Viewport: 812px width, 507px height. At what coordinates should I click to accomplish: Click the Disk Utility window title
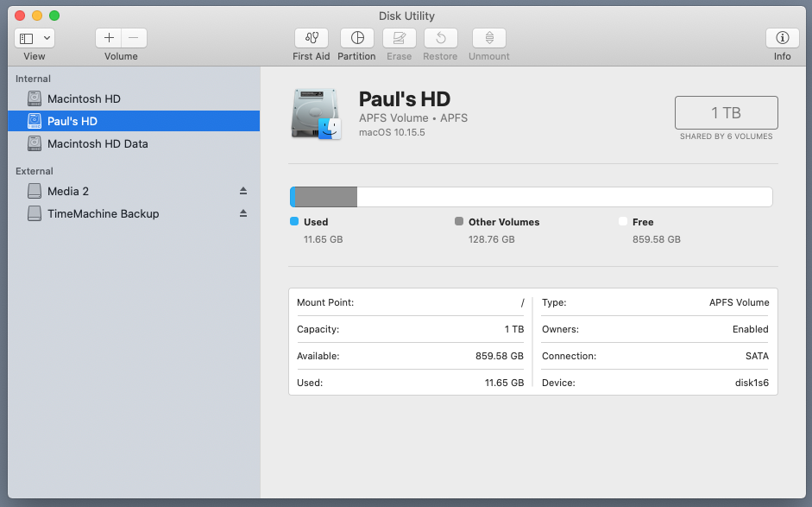(x=406, y=16)
